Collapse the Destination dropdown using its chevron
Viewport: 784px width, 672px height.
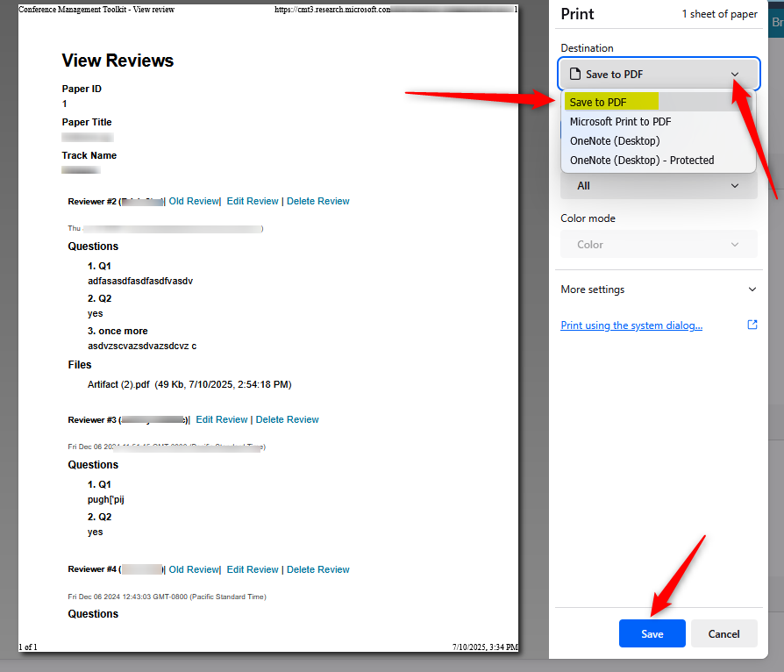click(x=735, y=75)
